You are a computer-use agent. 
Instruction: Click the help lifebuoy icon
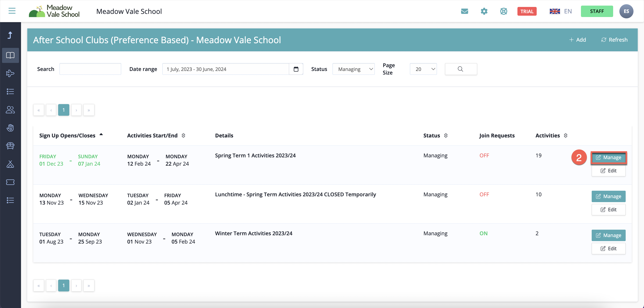[x=504, y=11]
